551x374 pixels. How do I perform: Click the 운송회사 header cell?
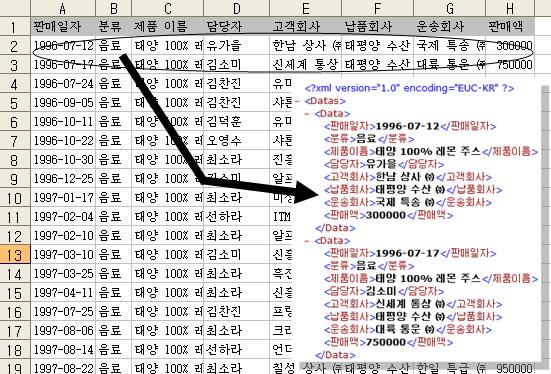[450, 26]
